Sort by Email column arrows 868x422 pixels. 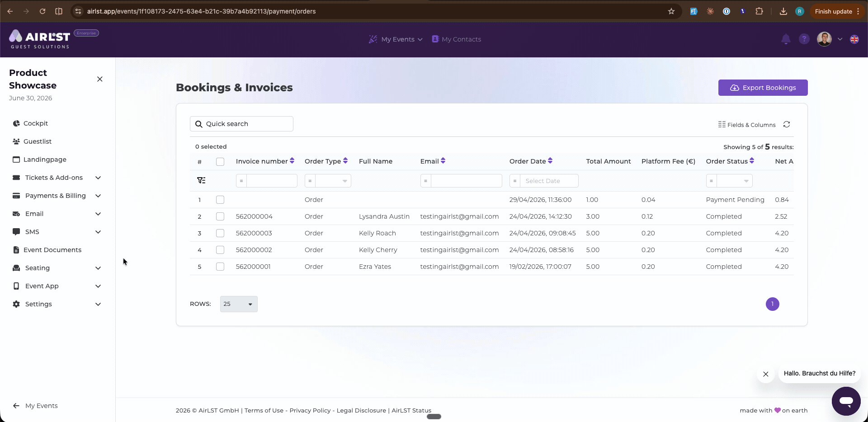(443, 161)
